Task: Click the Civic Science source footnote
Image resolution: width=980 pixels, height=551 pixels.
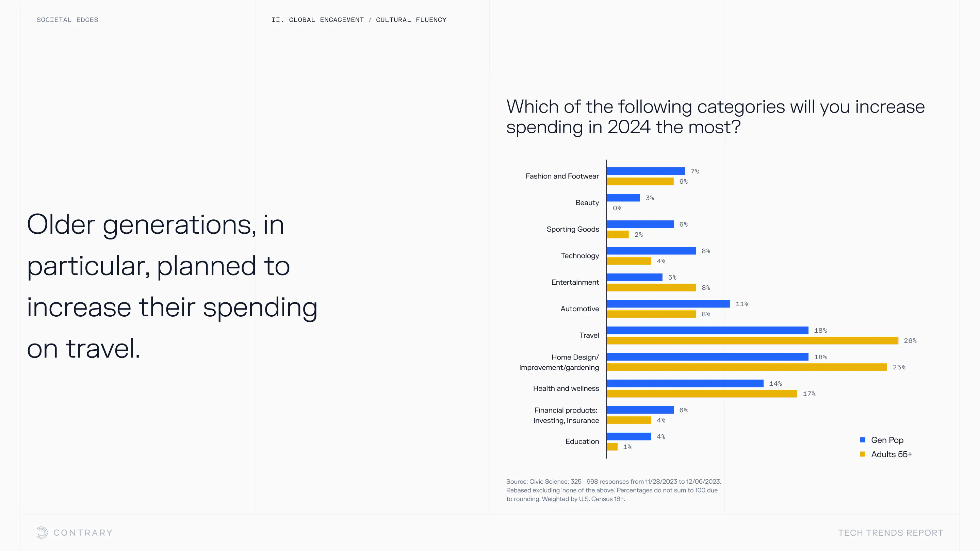Action: point(613,490)
